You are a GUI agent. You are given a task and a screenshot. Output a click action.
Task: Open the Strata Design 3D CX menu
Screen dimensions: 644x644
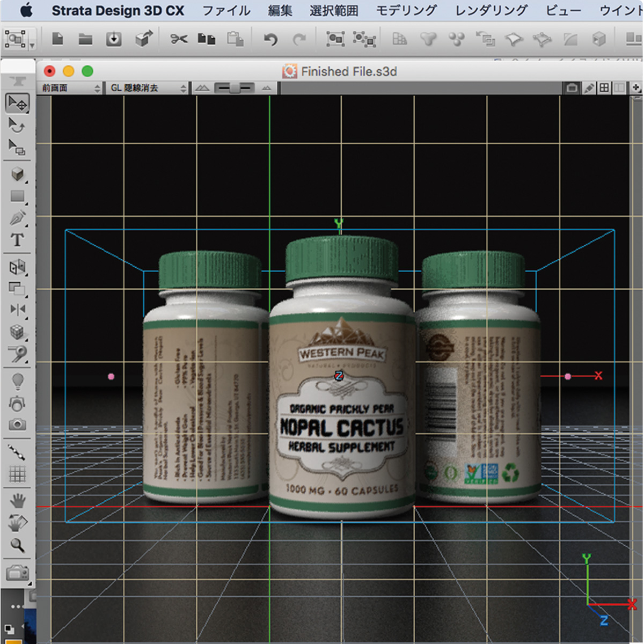(118, 10)
